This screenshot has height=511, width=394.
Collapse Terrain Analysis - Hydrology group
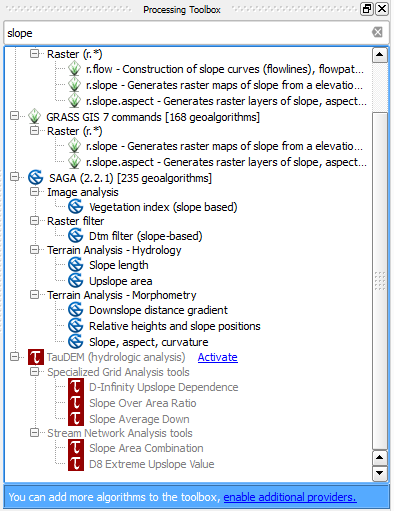click(35, 250)
